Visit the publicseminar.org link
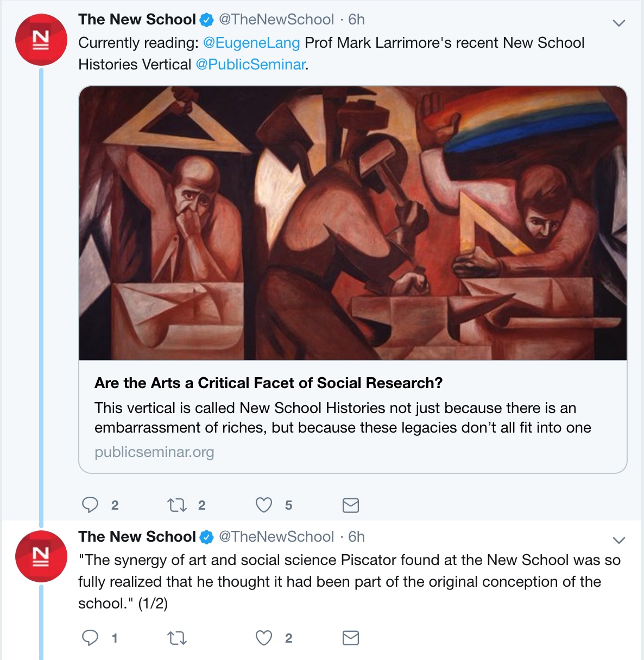The image size is (644, 660). (154, 452)
